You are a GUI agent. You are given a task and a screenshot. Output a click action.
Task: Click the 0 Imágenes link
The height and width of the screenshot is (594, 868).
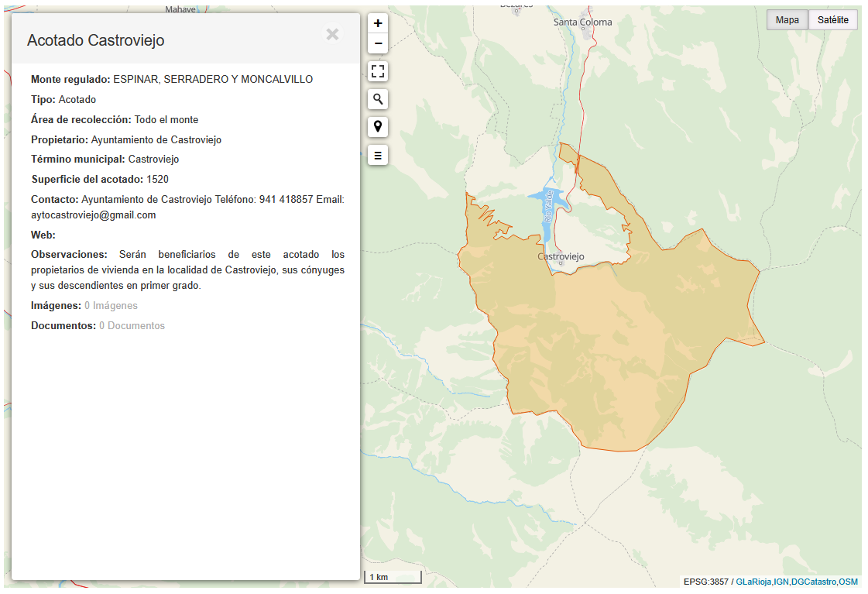coord(111,306)
